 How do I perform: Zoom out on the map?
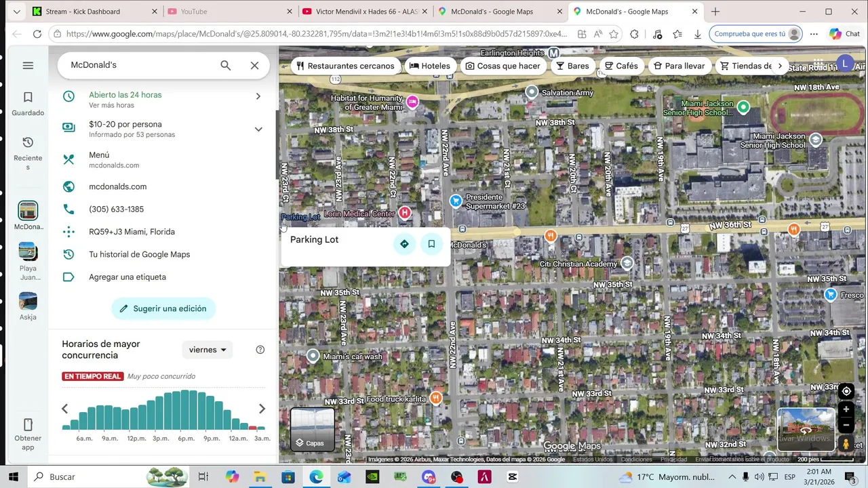(846, 425)
